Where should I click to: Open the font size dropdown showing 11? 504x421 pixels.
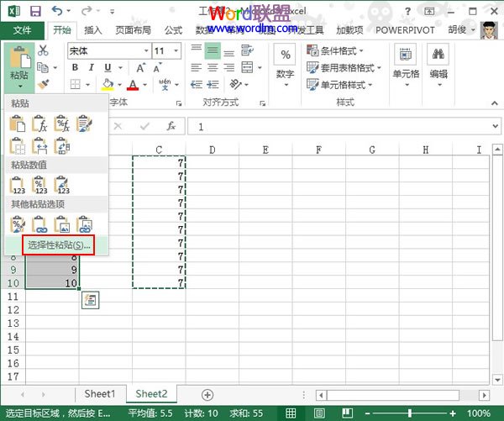[176, 50]
